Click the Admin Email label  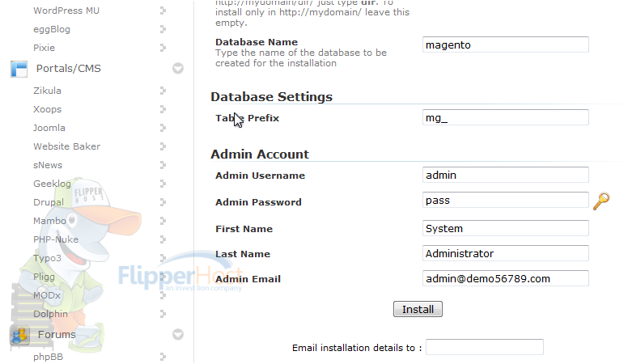pos(248,279)
